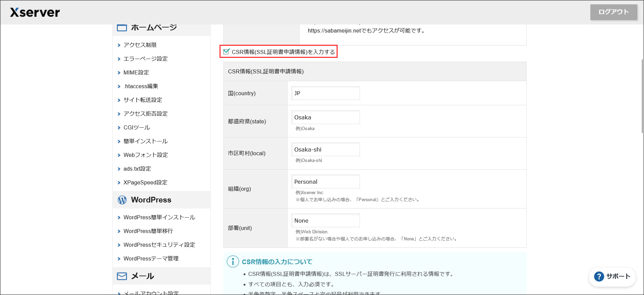
Task: Open the サポート help button
Action: (612, 277)
